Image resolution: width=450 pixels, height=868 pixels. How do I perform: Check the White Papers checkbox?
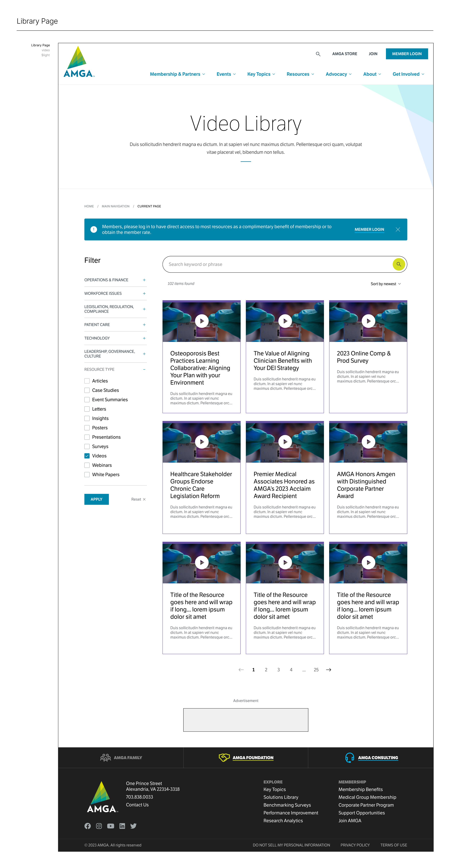pos(87,474)
